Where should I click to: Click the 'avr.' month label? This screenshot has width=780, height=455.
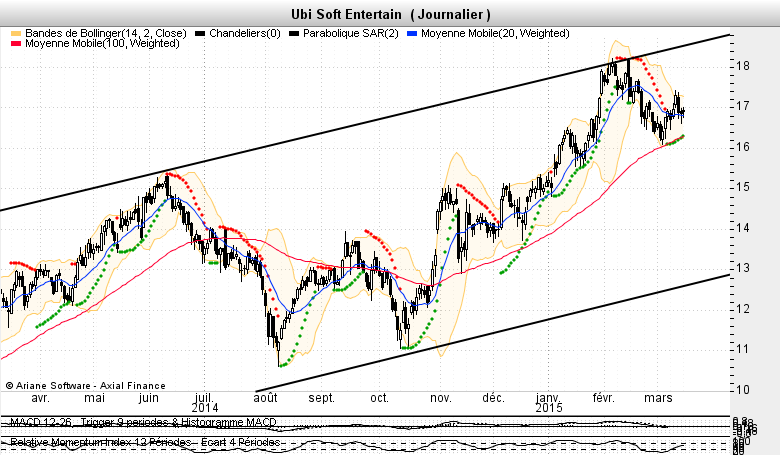40,398
